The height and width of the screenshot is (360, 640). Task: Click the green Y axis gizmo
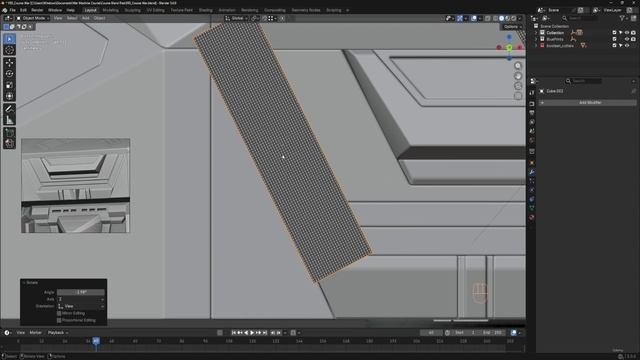tap(509, 48)
